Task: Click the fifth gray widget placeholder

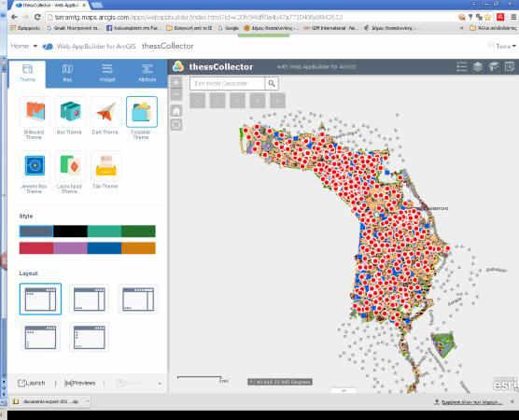Action: coord(277,100)
